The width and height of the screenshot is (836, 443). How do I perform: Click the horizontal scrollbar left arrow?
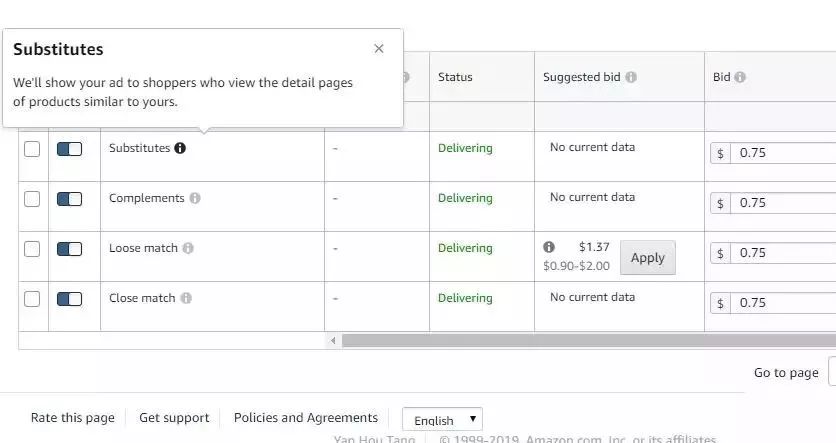pyautogui.click(x=334, y=341)
